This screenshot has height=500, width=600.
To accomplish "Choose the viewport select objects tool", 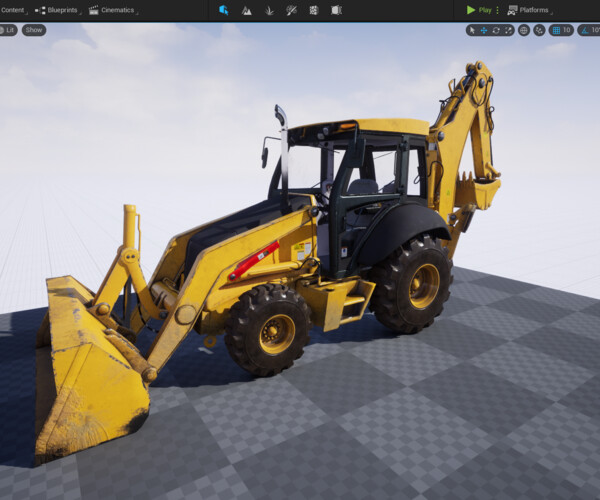I will (472, 30).
